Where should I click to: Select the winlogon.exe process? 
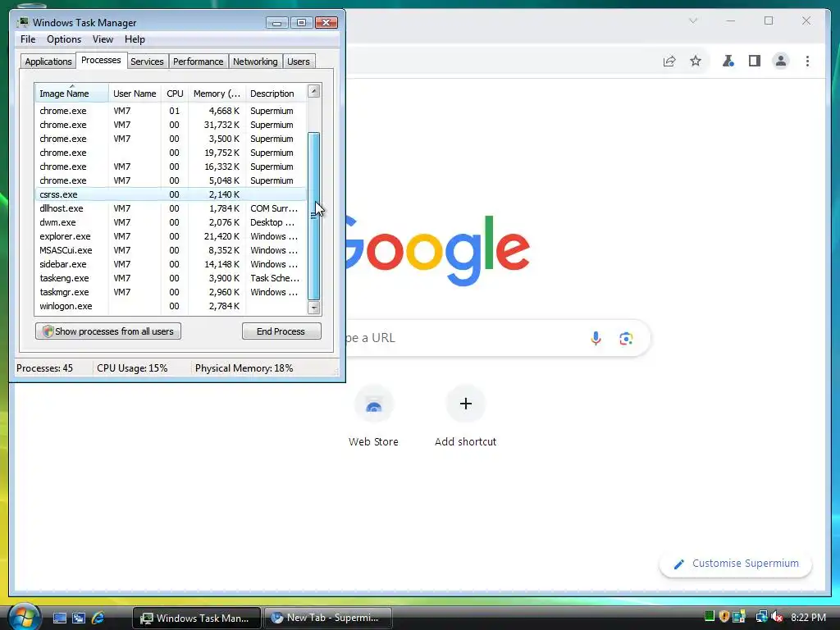click(171, 306)
